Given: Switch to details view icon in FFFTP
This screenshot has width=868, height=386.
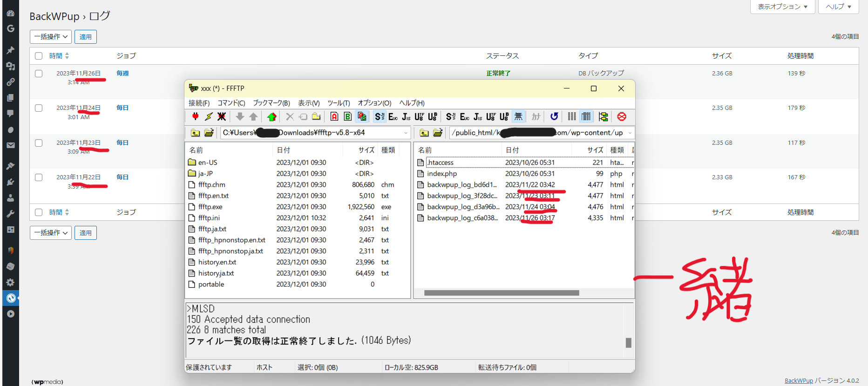Looking at the screenshot, I should 586,116.
